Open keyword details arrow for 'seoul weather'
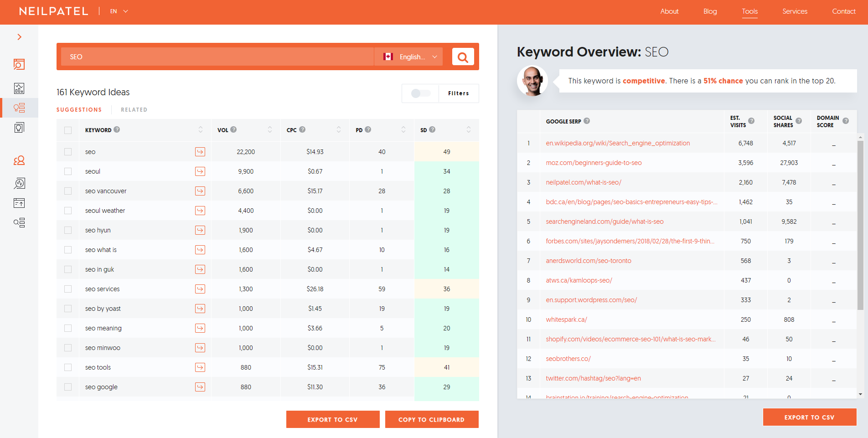The width and height of the screenshot is (868, 438). (x=200, y=211)
